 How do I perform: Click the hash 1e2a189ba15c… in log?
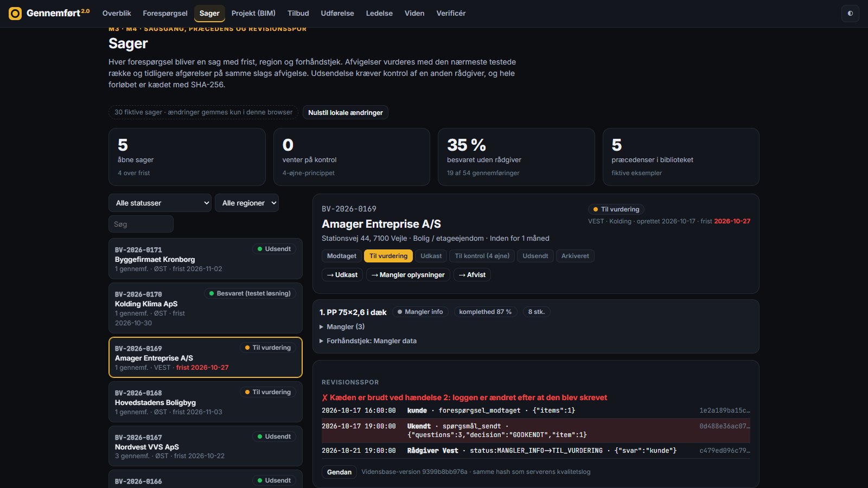pos(725,410)
